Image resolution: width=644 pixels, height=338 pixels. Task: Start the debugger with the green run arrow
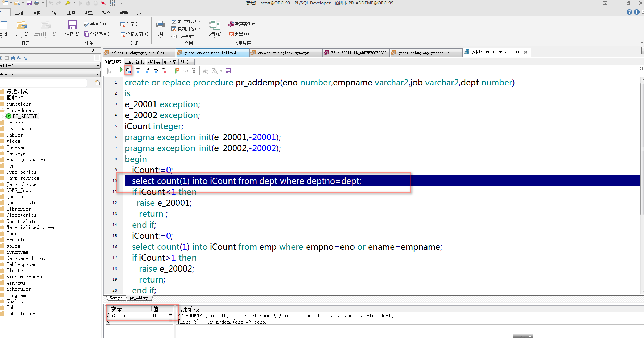121,70
